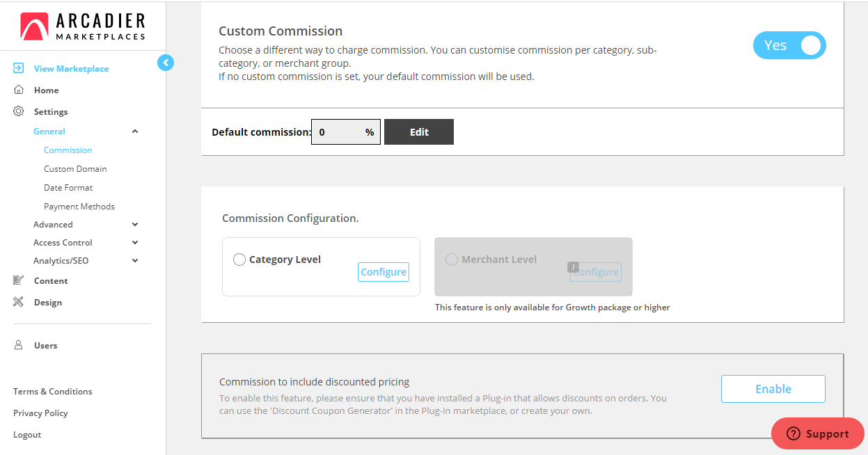Screen dimensions: 868x455
Task: Click Edit next to default commission
Action: click(419, 132)
